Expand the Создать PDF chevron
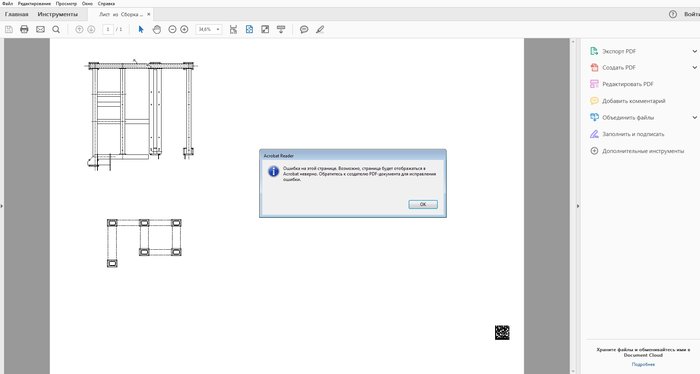Viewport: 700px width, 374px height. [x=695, y=67]
